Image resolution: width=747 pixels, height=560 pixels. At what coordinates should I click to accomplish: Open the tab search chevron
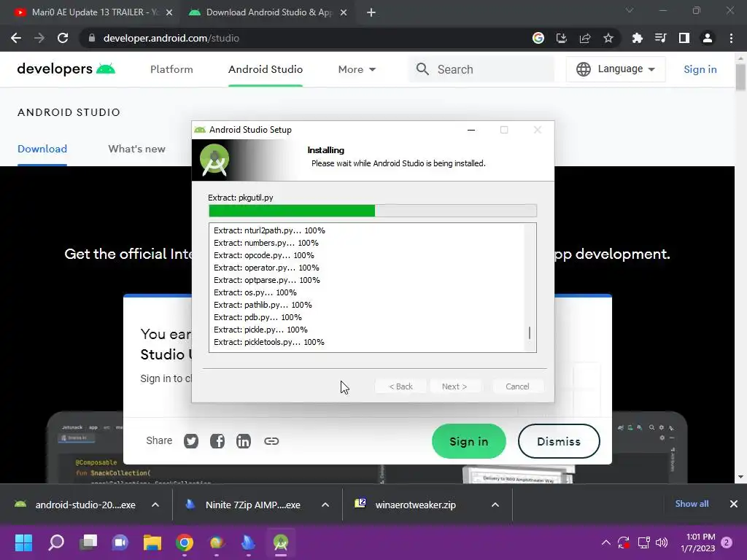coord(630,10)
